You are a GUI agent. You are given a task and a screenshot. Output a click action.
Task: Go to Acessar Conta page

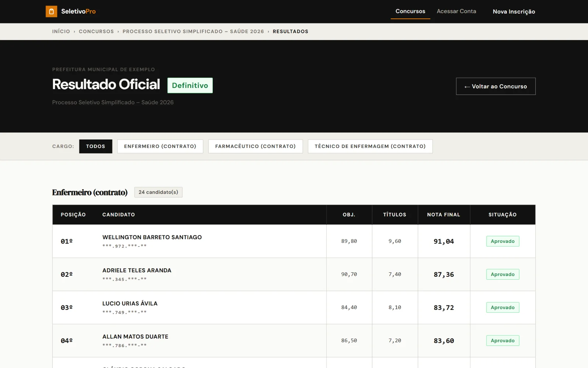(x=456, y=11)
